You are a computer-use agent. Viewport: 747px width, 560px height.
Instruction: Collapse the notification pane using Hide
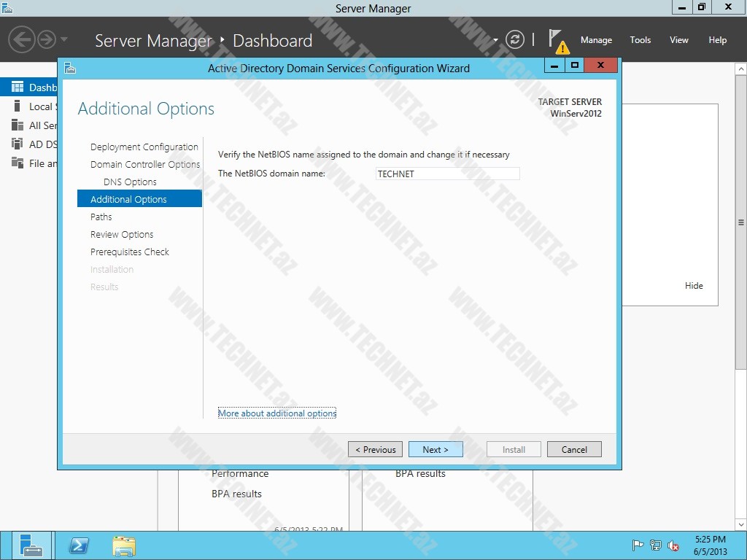[694, 286]
